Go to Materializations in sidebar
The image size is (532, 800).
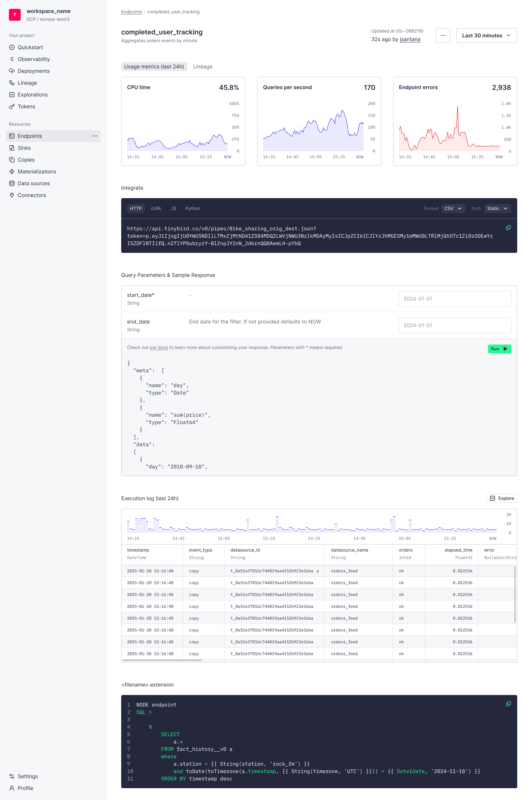pos(37,171)
